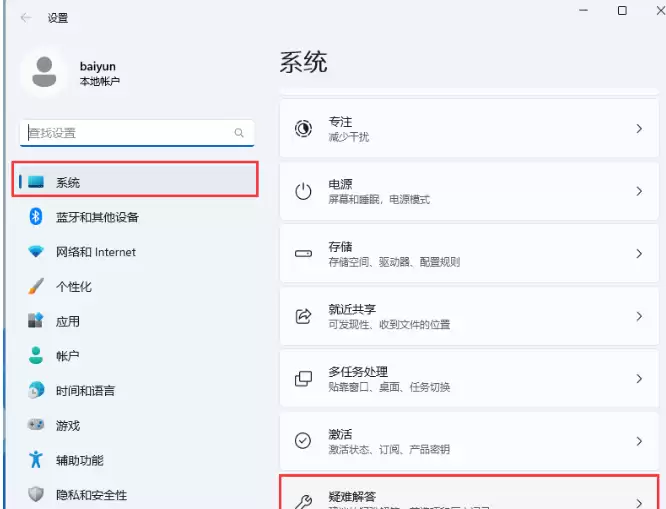
Task: Go back using the top-left arrow
Action: pos(26,18)
